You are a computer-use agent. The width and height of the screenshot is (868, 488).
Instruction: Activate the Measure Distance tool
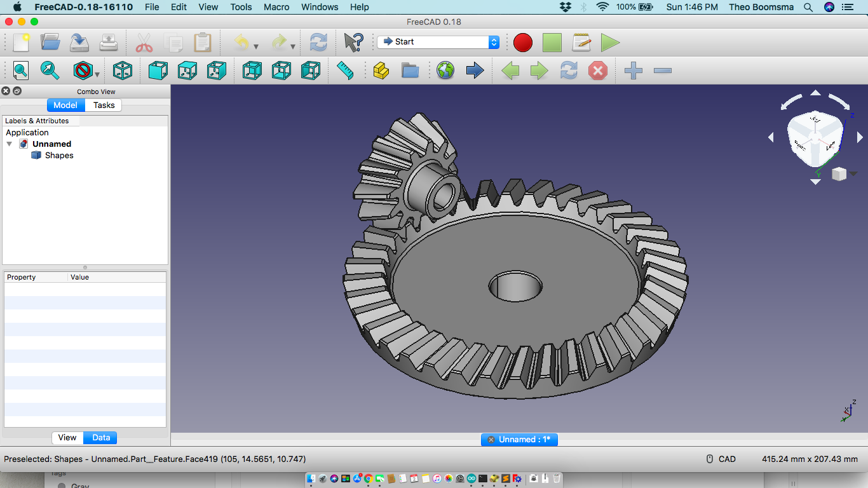point(345,71)
